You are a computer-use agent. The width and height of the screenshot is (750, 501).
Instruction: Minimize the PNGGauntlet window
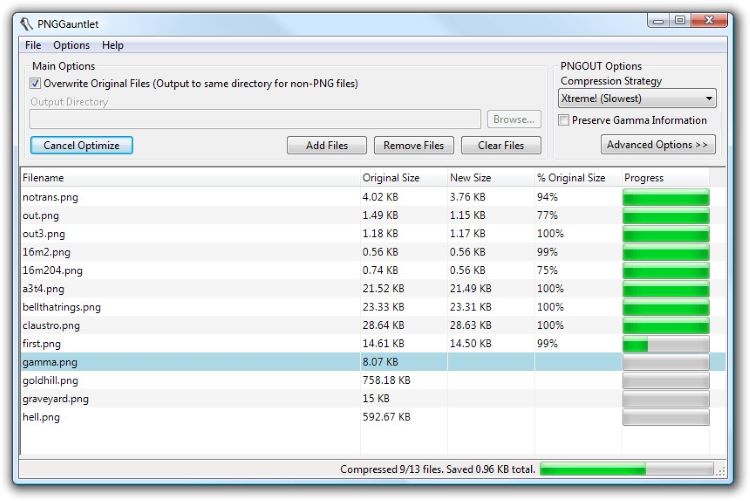(659, 21)
